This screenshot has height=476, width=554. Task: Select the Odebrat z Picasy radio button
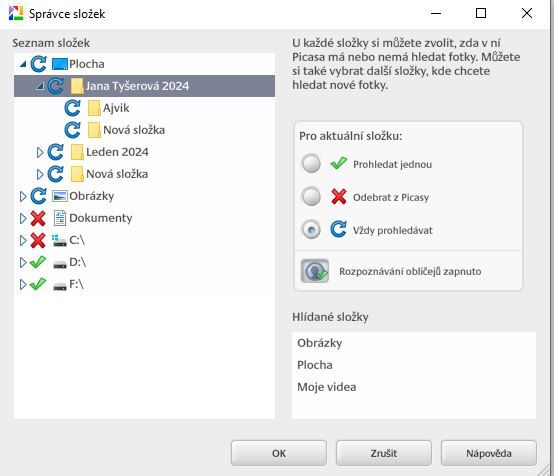(x=311, y=196)
